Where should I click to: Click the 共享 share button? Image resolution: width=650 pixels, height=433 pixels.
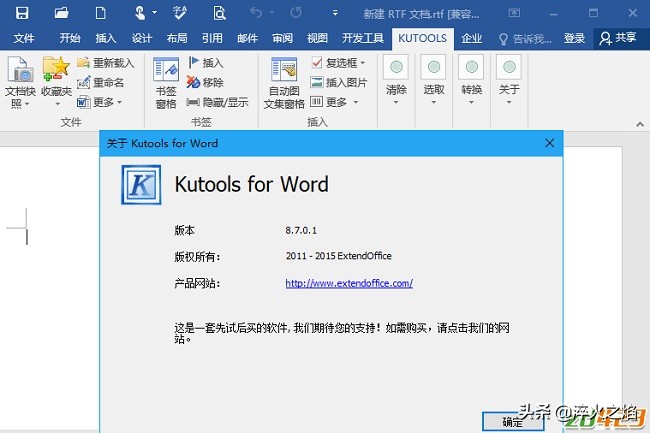618,38
